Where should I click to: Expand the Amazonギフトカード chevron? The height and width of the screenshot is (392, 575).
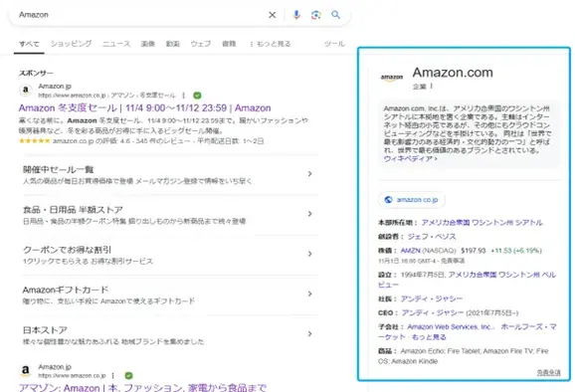[x=309, y=294]
